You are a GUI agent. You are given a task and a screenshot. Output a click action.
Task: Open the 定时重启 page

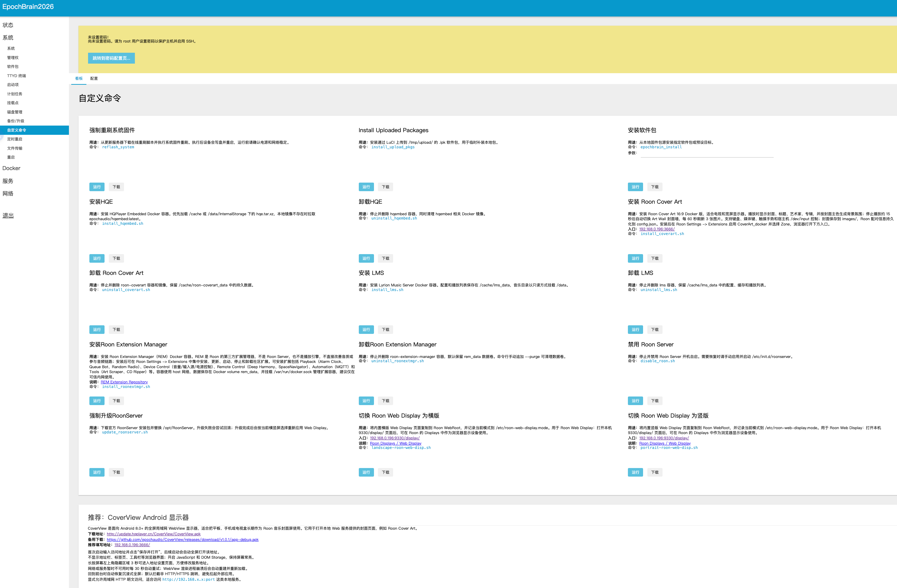point(15,139)
